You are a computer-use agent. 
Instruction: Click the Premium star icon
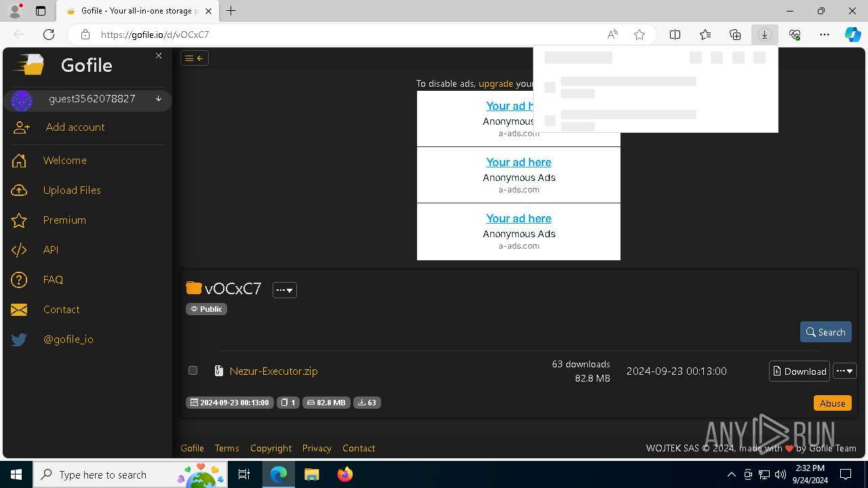coord(19,220)
